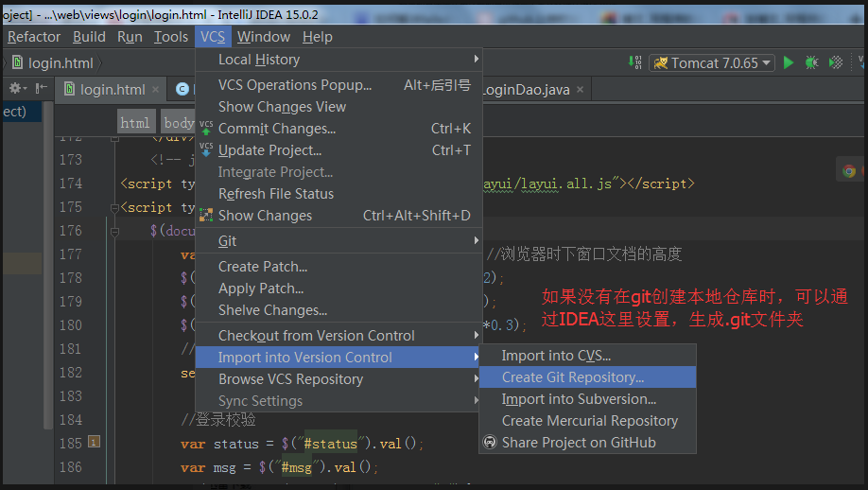
Task: Click the Show Changes diff icon
Action: coord(206,215)
